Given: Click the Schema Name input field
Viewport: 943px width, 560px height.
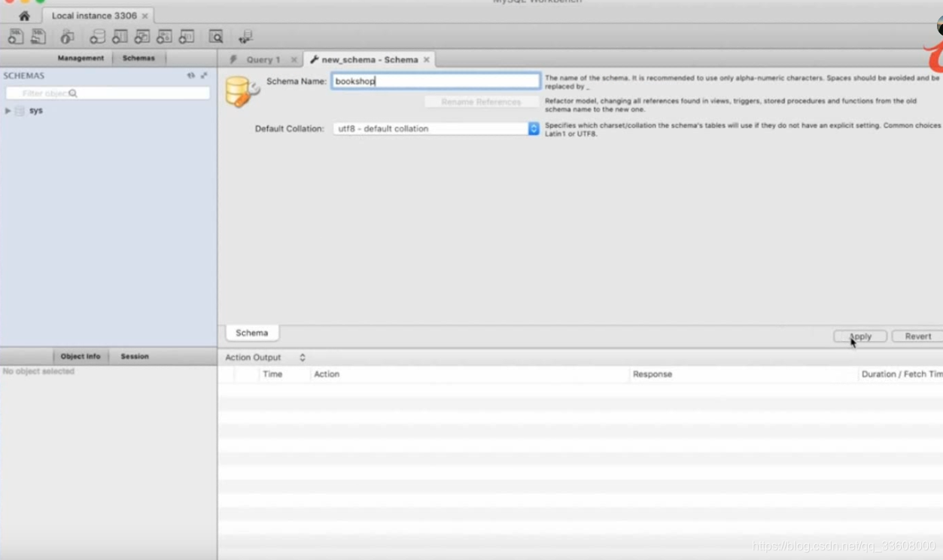Looking at the screenshot, I should [436, 81].
